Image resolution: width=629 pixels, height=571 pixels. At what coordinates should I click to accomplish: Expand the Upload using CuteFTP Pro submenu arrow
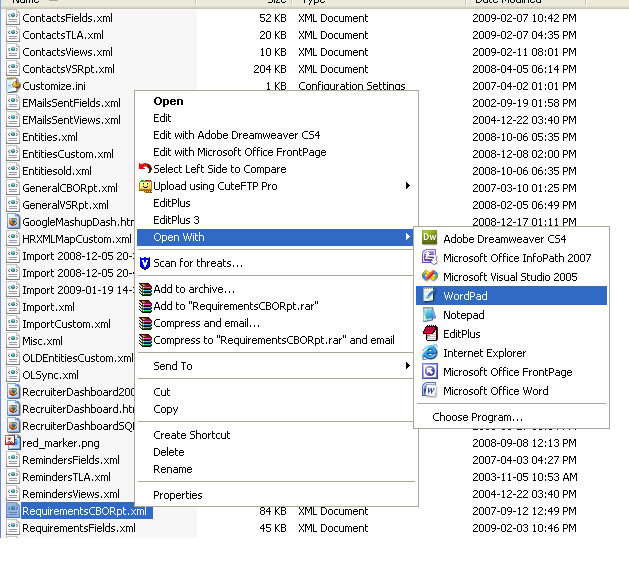(x=408, y=185)
